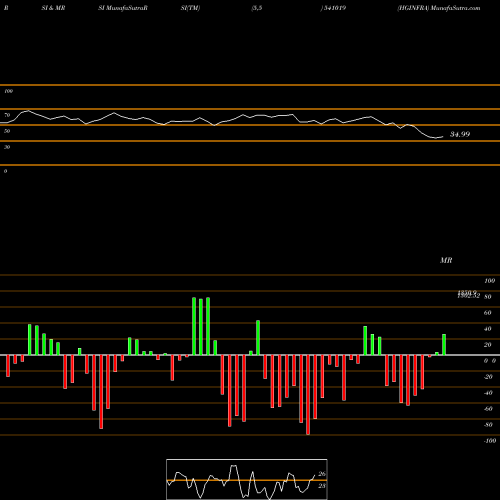
Task: Click the -100 label on MR axis
Action: (x=490, y=441)
